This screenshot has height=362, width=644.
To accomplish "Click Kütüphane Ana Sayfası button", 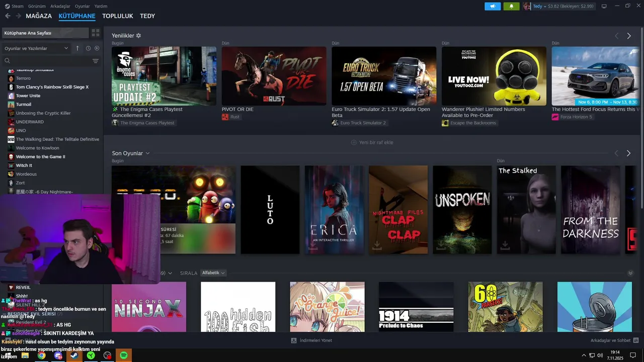I will 45,33.
